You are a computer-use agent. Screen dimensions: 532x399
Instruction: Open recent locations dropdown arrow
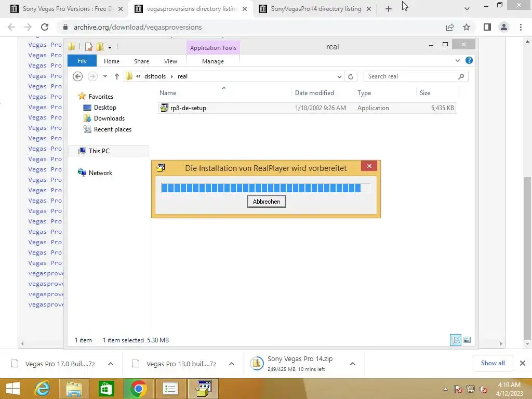(105, 76)
